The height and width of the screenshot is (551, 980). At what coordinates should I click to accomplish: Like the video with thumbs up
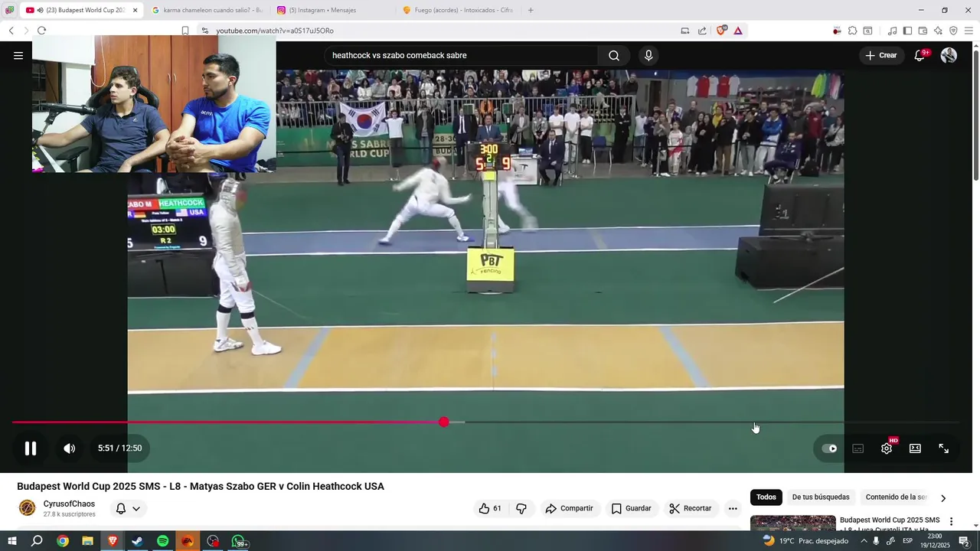pos(490,508)
